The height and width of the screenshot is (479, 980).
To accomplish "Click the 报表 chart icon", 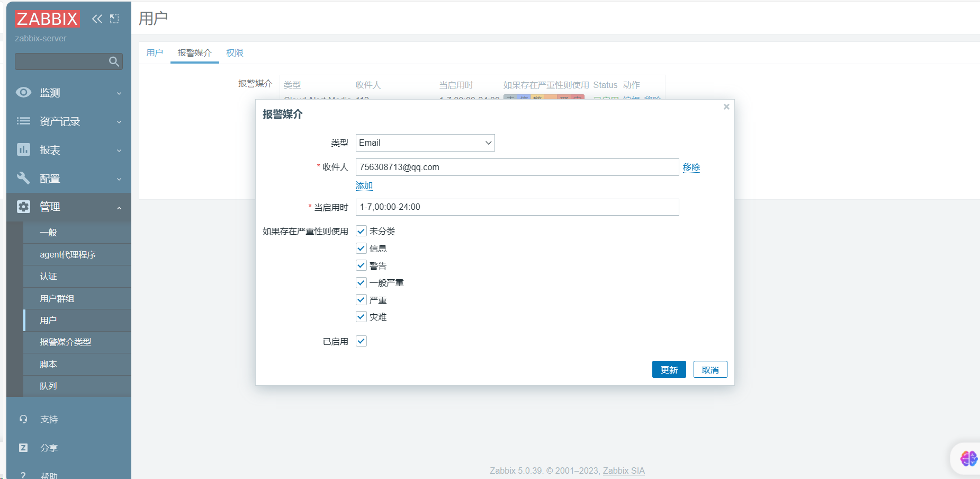I will coord(23,149).
